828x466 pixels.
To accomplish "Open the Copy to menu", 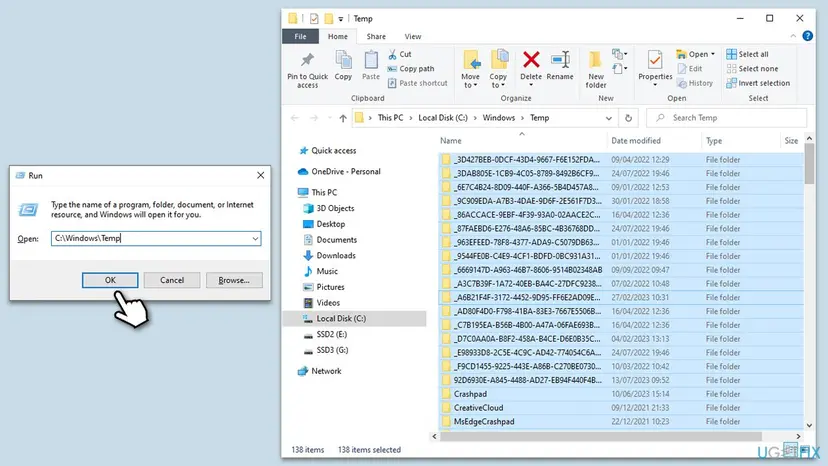I will (x=498, y=69).
